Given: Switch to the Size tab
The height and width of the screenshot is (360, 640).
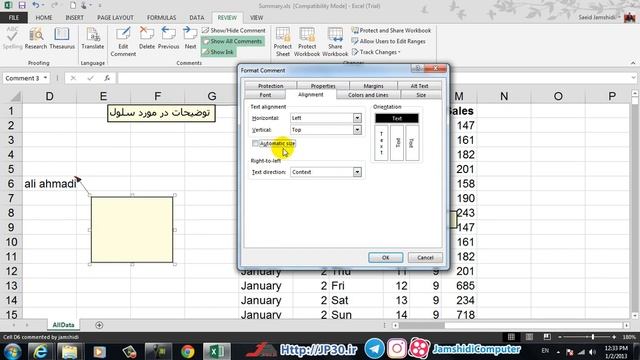Looking at the screenshot, I should coord(421,95).
